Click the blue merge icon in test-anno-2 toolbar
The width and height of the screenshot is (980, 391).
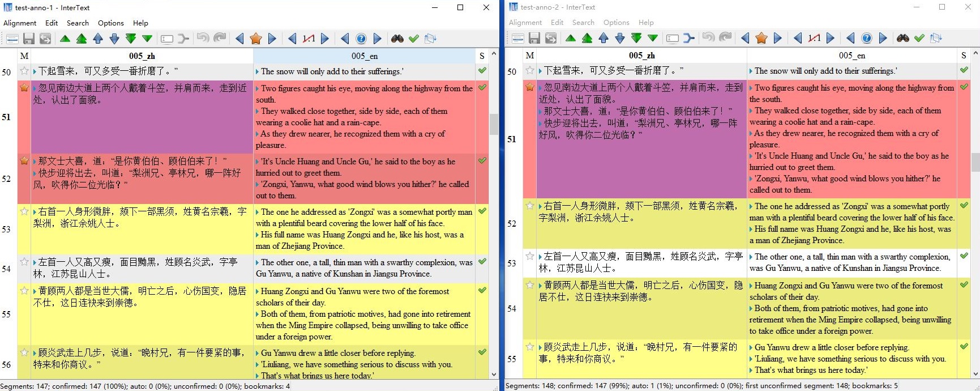coord(688,39)
